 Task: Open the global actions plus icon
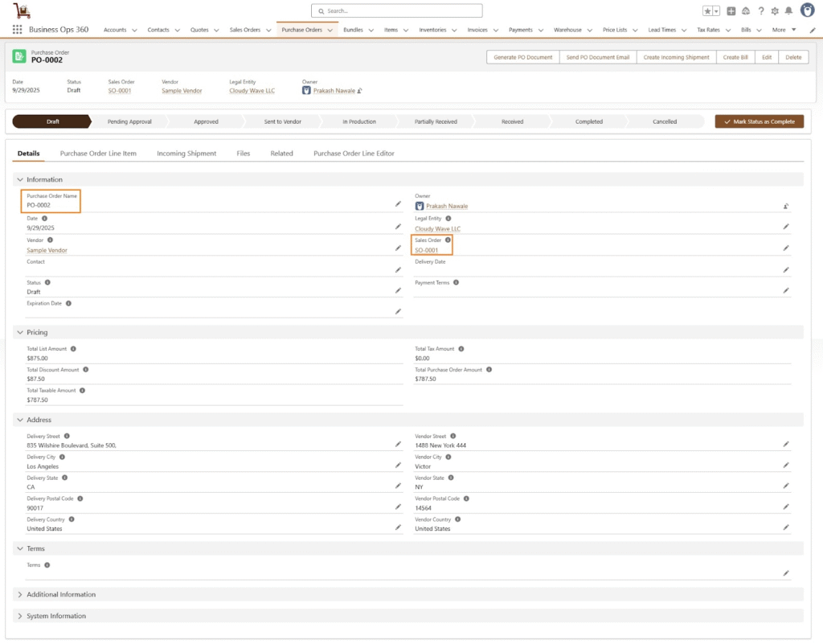tap(731, 11)
